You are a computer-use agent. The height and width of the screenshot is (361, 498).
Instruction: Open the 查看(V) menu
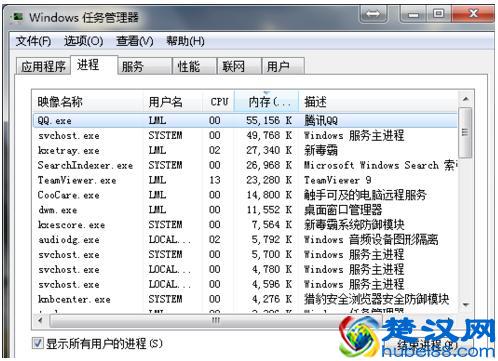135,41
